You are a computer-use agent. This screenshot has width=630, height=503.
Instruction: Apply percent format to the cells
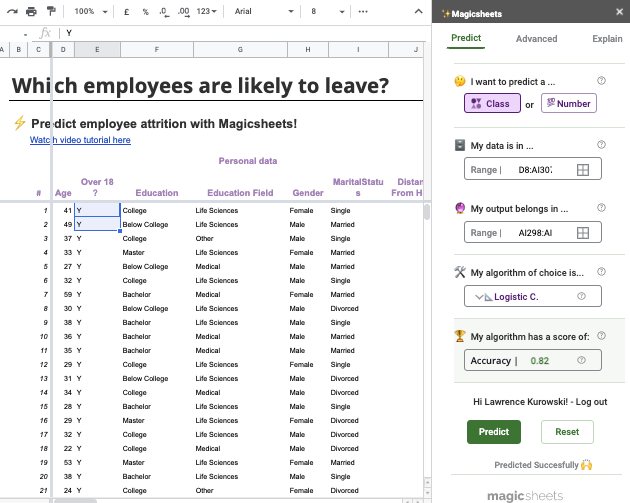click(145, 11)
